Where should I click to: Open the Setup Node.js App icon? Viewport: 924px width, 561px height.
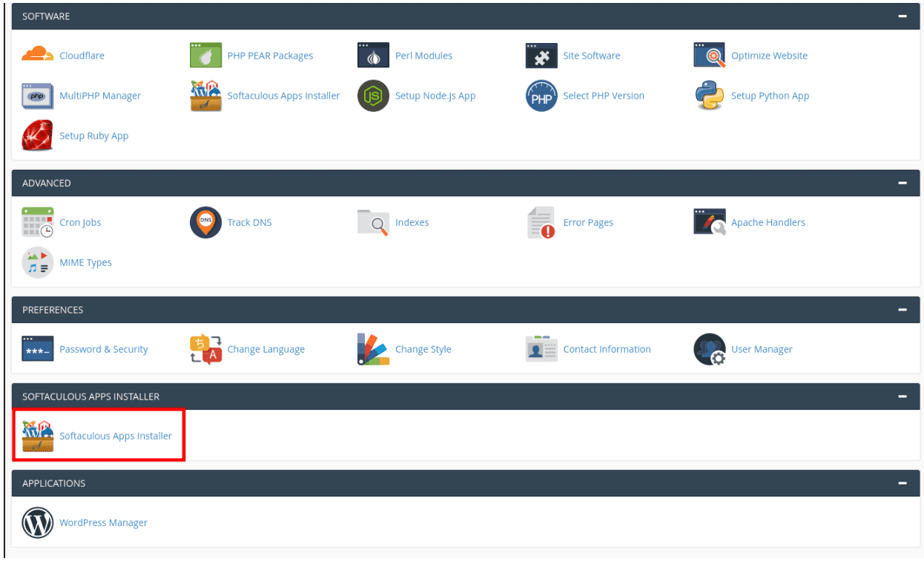pos(374,96)
